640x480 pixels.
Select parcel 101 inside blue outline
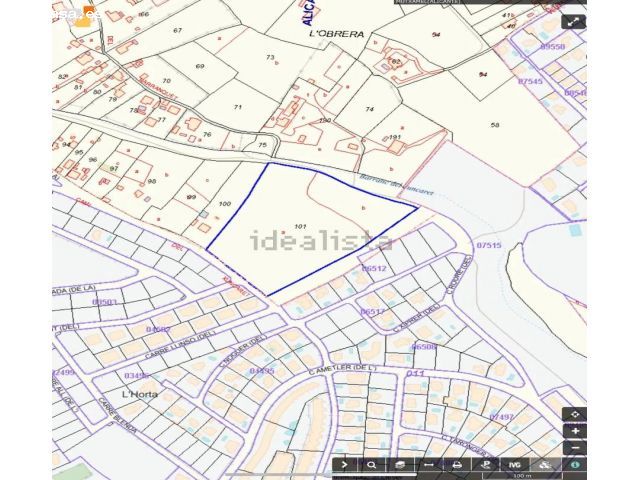(x=300, y=226)
